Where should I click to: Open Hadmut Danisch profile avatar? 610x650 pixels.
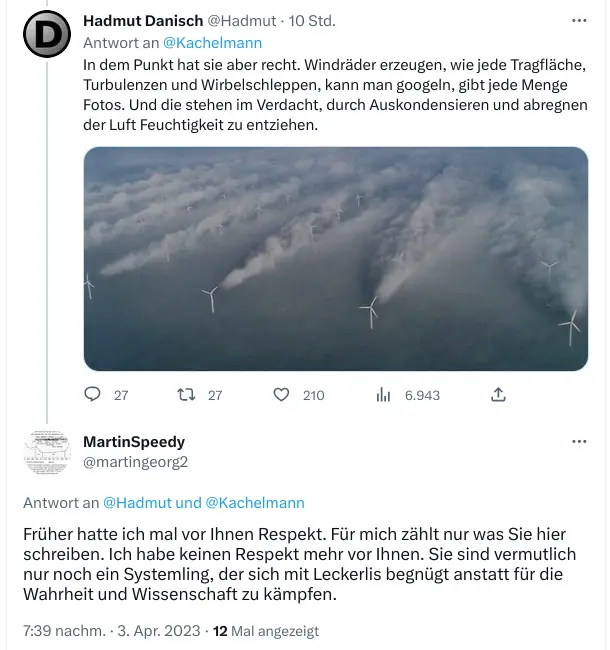tap(47, 34)
